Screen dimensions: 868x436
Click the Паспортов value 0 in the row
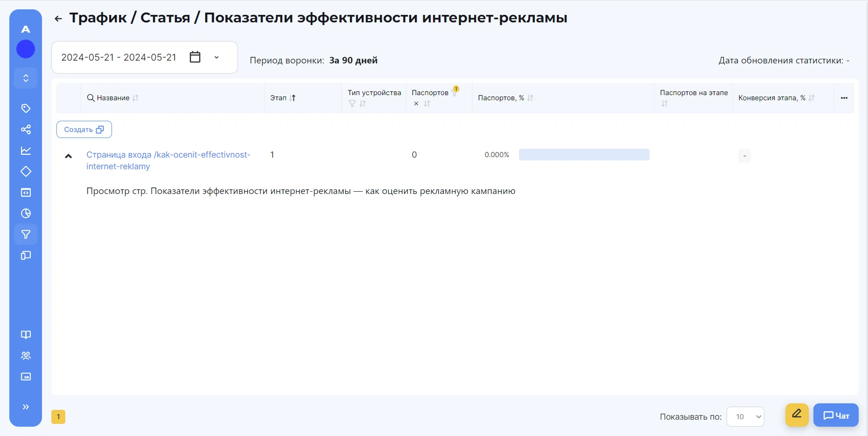414,155
